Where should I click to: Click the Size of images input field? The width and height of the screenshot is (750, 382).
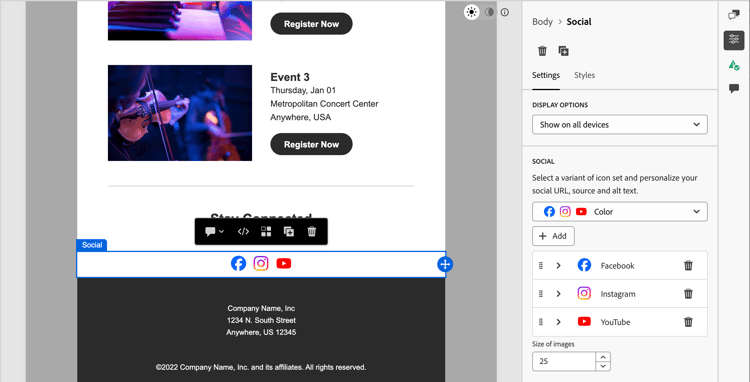(x=564, y=361)
